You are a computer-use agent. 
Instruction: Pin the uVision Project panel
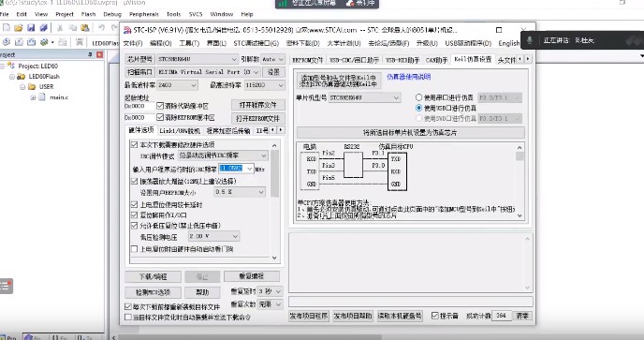91,54
